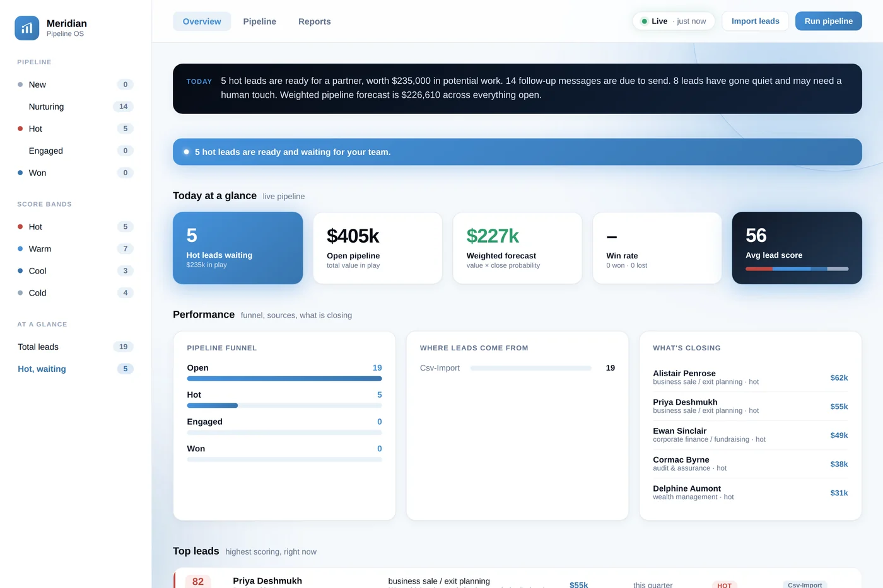Click the $49k deal value
The image size is (883, 588).
[x=839, y=435]
